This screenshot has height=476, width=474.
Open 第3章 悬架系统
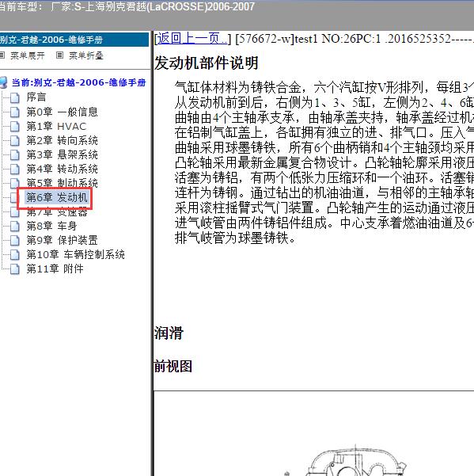point(62,154)
